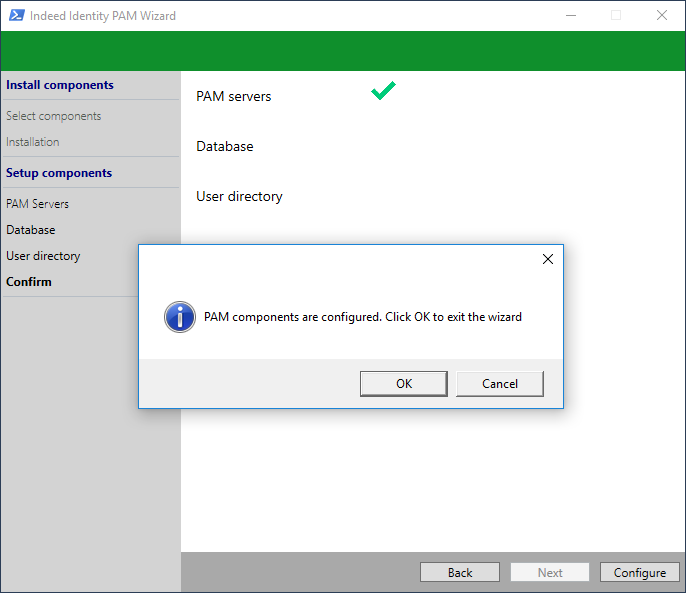This screenshot has width=686, height=593.
Task: Select the Confirm step in the sidebar
Action: coord(29,282)
